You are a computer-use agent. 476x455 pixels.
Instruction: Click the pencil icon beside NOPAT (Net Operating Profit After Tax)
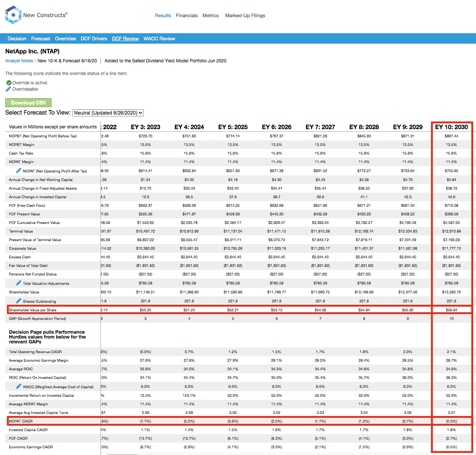[18, 171]
